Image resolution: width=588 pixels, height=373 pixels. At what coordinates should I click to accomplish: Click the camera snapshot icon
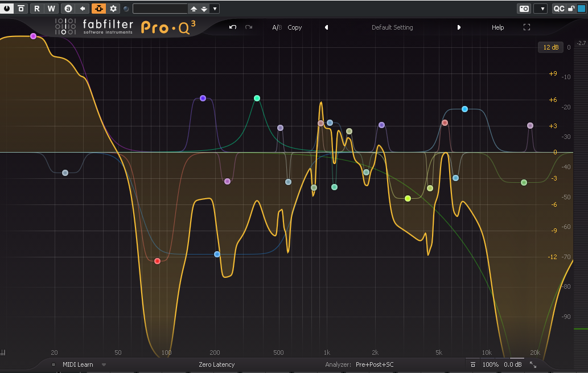[524, 9]
